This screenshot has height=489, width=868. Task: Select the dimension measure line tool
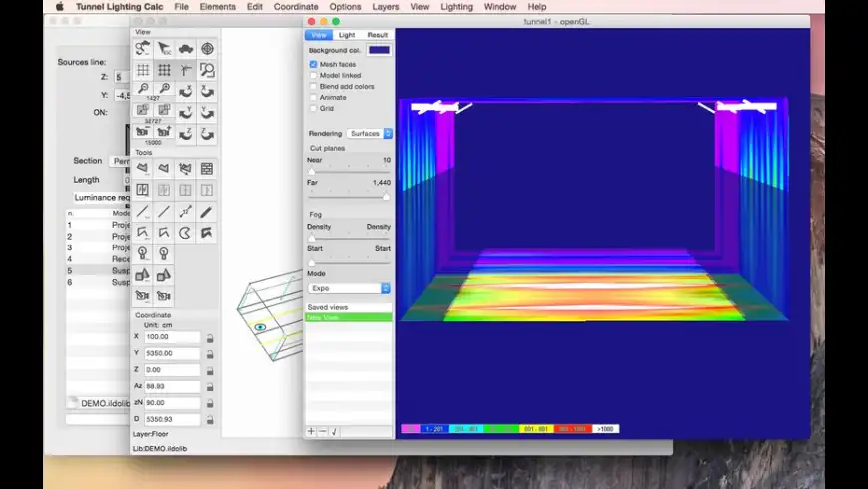[x=186, y=212]
